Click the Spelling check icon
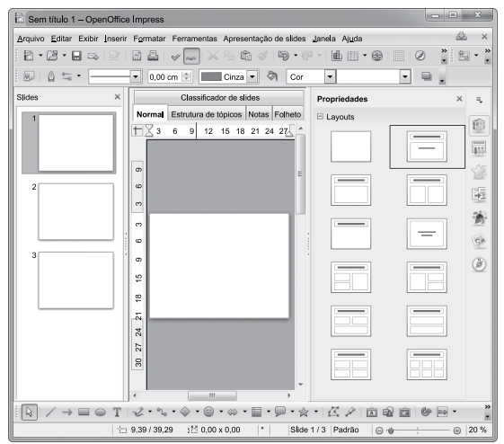 [175, 57]
